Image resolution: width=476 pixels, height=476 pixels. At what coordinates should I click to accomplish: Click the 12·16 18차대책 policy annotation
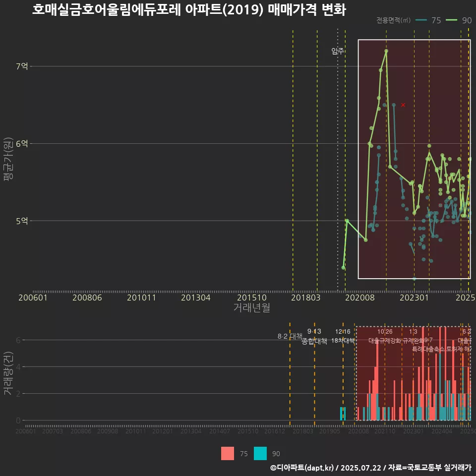pos(343,336)
